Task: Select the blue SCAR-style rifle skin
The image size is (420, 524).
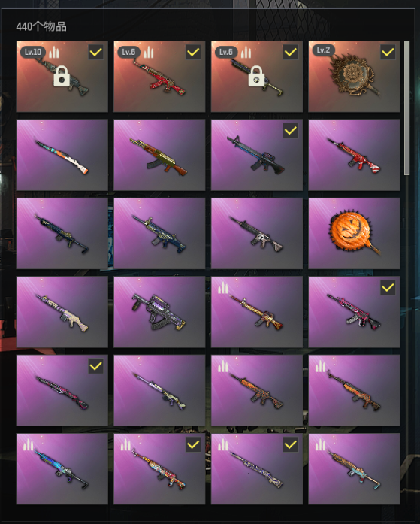Action: click(x=159, y=233)
